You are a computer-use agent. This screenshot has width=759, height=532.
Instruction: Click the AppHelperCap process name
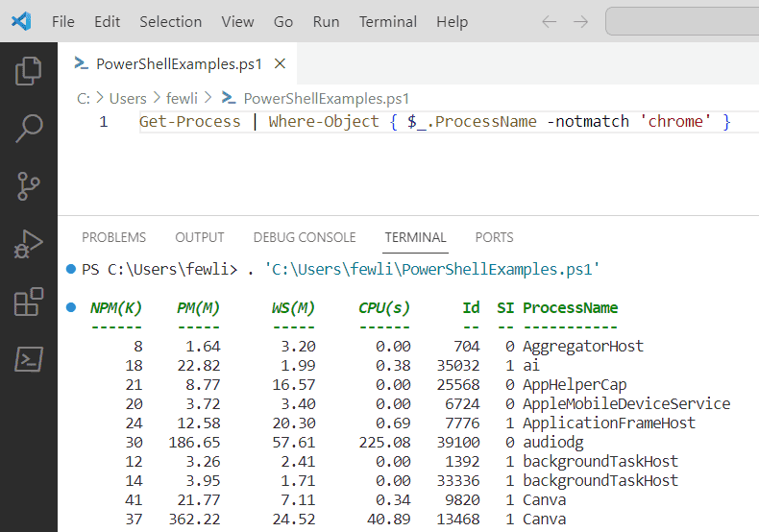(x=575, y=384)
